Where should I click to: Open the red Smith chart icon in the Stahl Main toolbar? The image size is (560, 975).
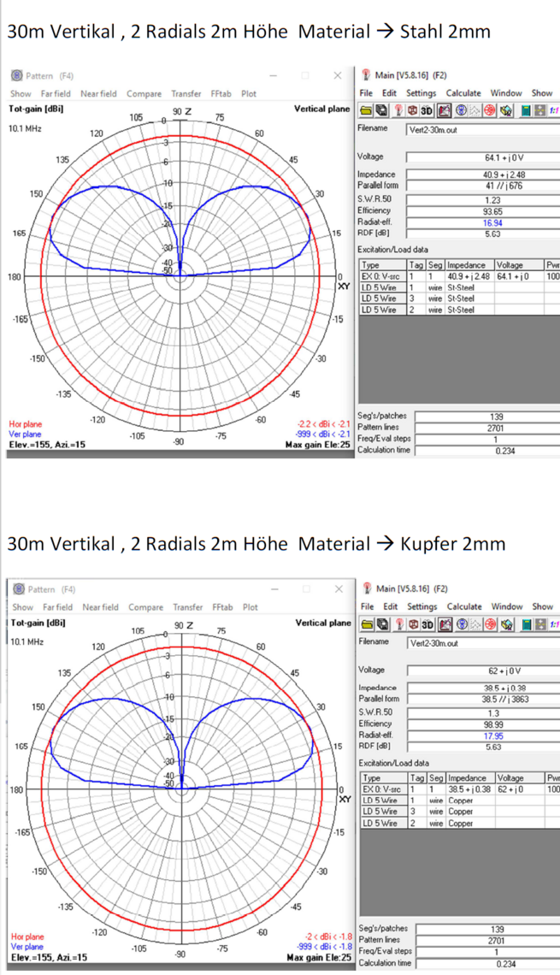pyautogui.click(x=490, y=110)
